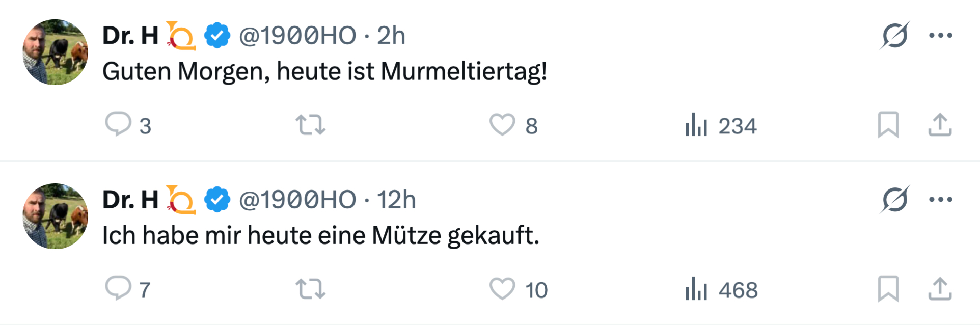Open Dr. H profile from first tweet avatar
This screenshot has height=325, width=980.
(x=56, y=52)
